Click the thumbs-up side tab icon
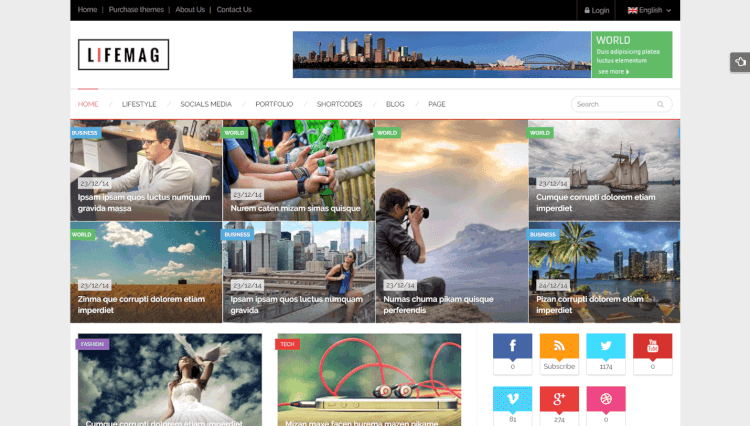The image size is (750, 426). click(740, 62)
